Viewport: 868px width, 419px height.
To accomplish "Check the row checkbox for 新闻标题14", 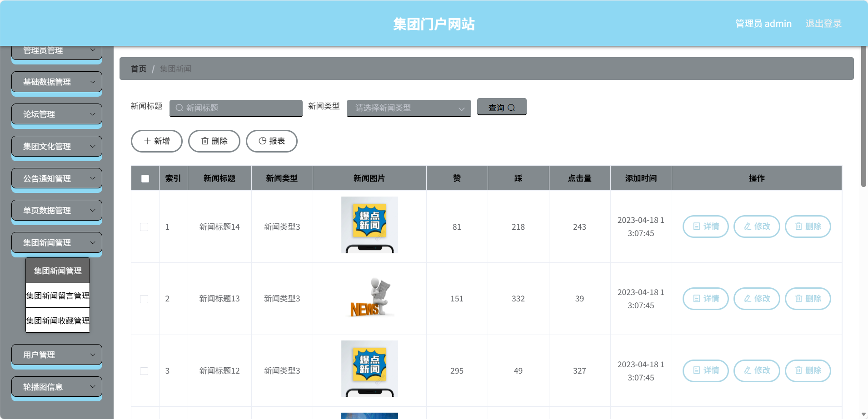I will pos(144,227).
